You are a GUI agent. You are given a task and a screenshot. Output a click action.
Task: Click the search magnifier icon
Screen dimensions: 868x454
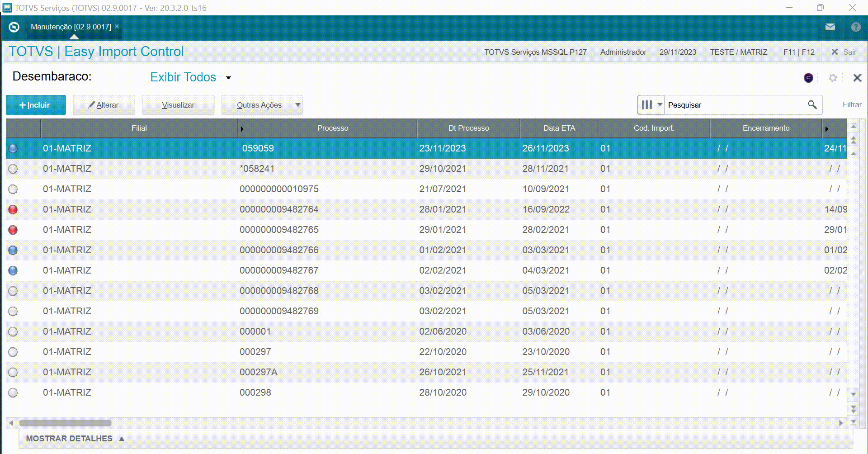(812, 105)
